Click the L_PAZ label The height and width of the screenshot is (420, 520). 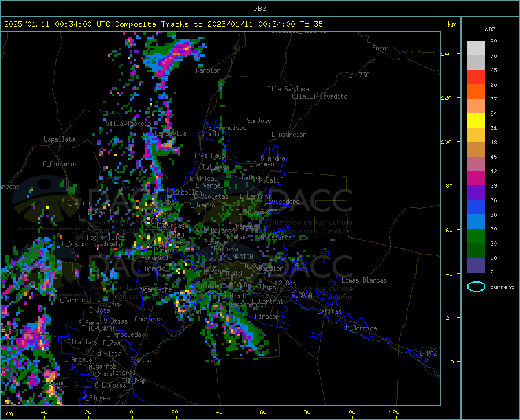(428, 354)
